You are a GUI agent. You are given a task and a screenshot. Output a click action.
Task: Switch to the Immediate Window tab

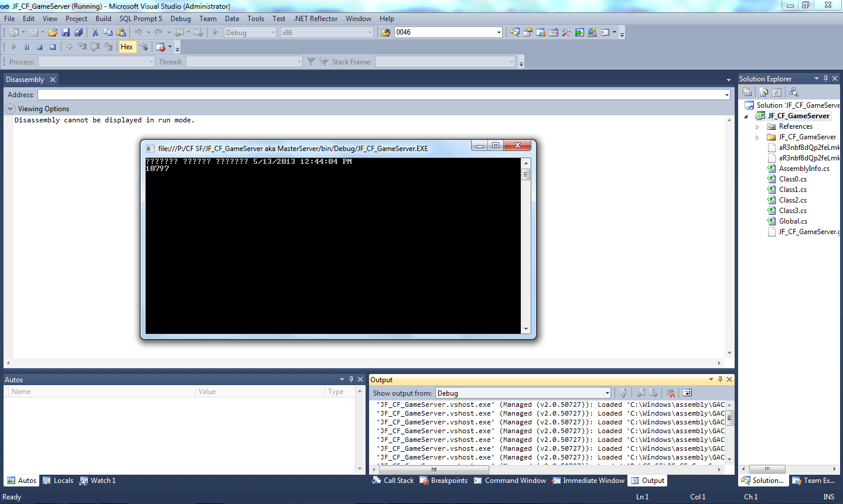click(588, 481)
